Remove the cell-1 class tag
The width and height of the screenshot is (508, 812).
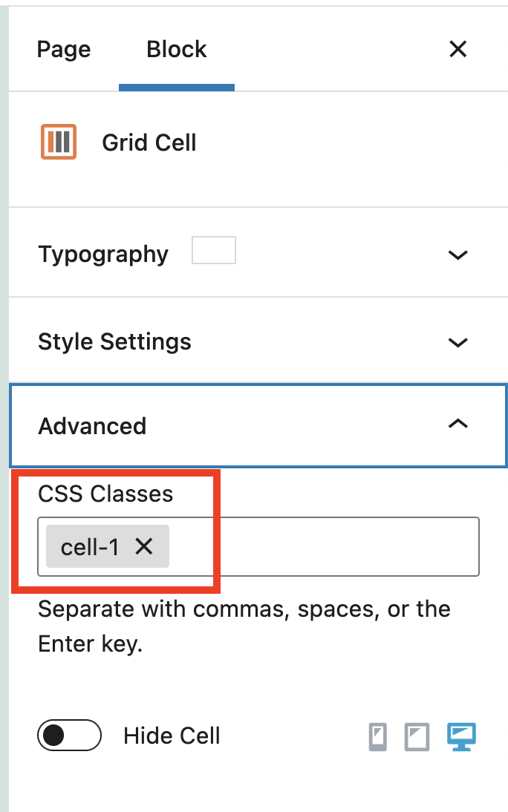tap(143, 546)
